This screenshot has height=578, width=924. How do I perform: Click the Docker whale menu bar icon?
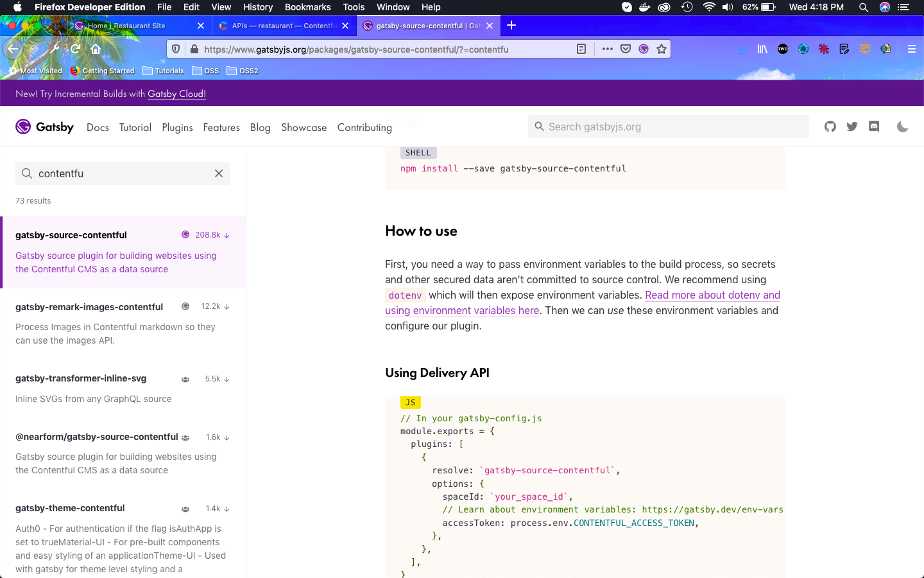tap(645, 7)
